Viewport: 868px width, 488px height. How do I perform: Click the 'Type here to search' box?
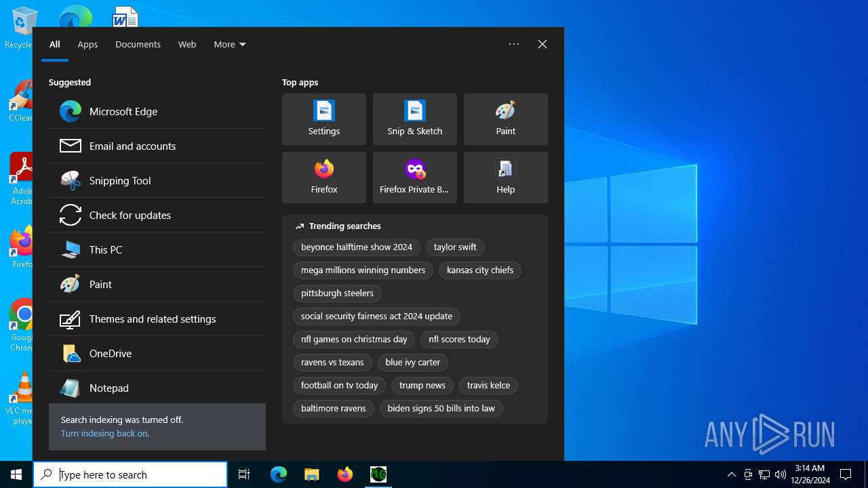(x=130, y=474)
